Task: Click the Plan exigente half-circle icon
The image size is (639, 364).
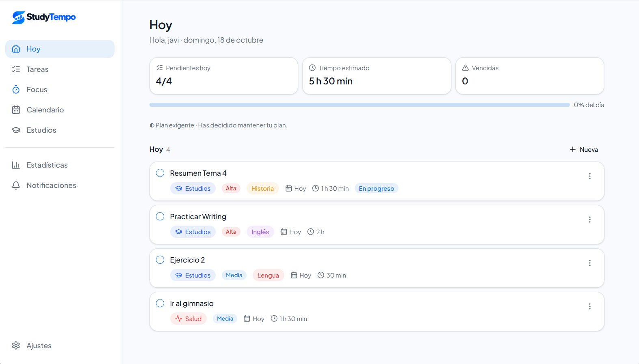Action: [x=152, y=125]
